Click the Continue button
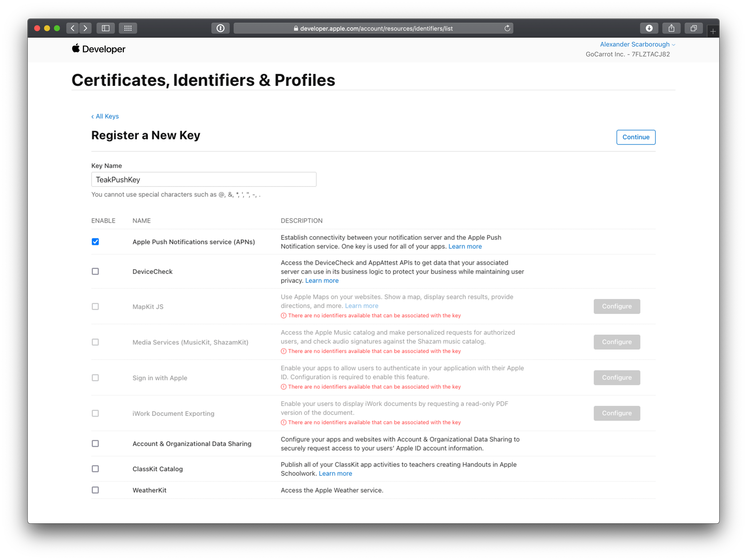Image resolution: width=747 pixels, height=560 pixels. tap(636, 137)
